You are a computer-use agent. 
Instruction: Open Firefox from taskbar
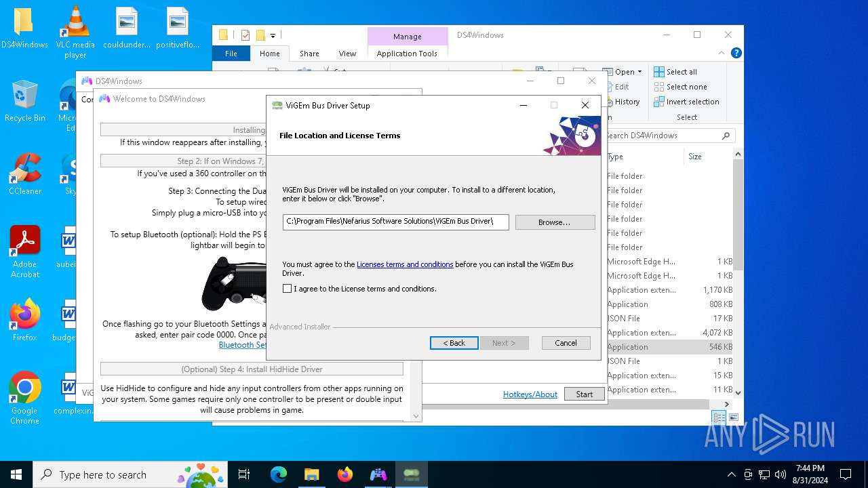tap(344, 474)
